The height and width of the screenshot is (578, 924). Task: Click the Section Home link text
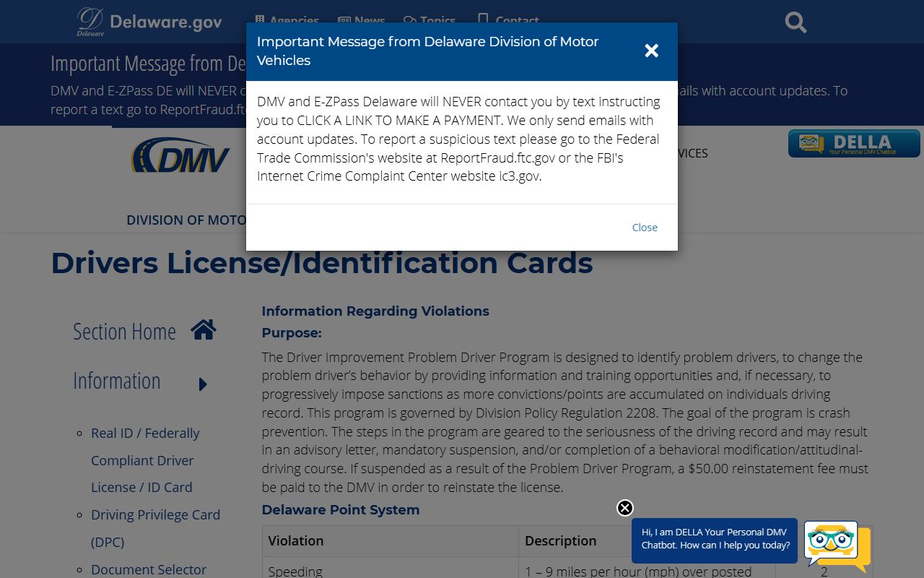coord(124,332)
